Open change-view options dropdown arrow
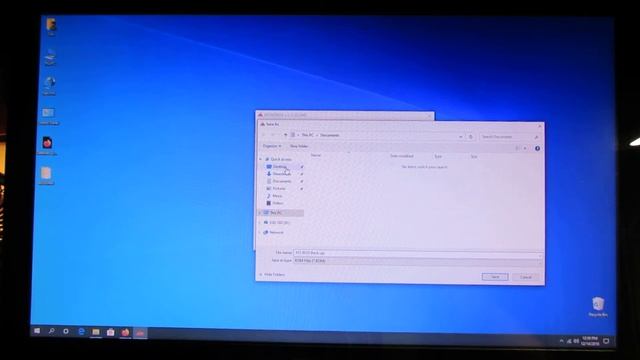Screen dimensions: 640x360 coord(525,149)
